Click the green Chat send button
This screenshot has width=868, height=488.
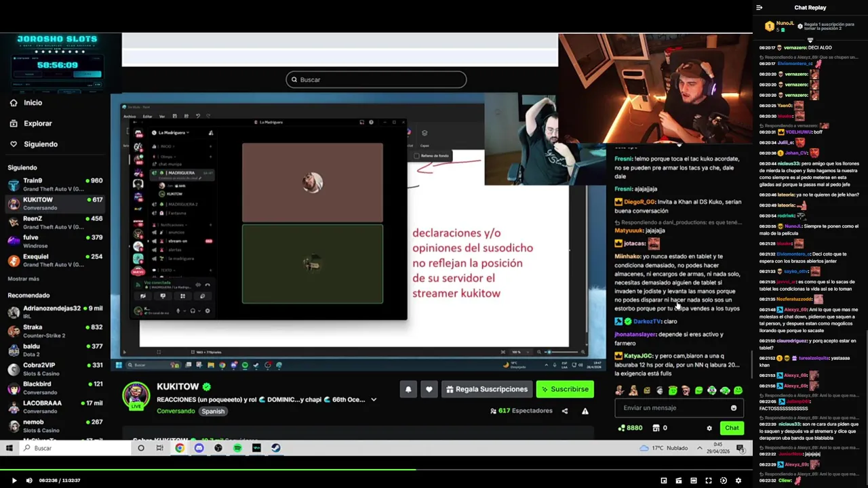click(x=732, y=428)
